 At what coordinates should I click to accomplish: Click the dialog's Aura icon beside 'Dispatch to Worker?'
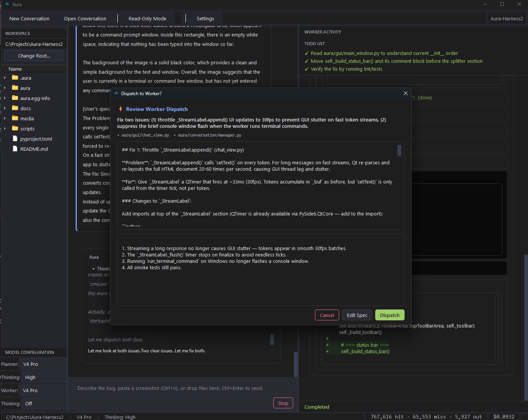coord(116,93)
